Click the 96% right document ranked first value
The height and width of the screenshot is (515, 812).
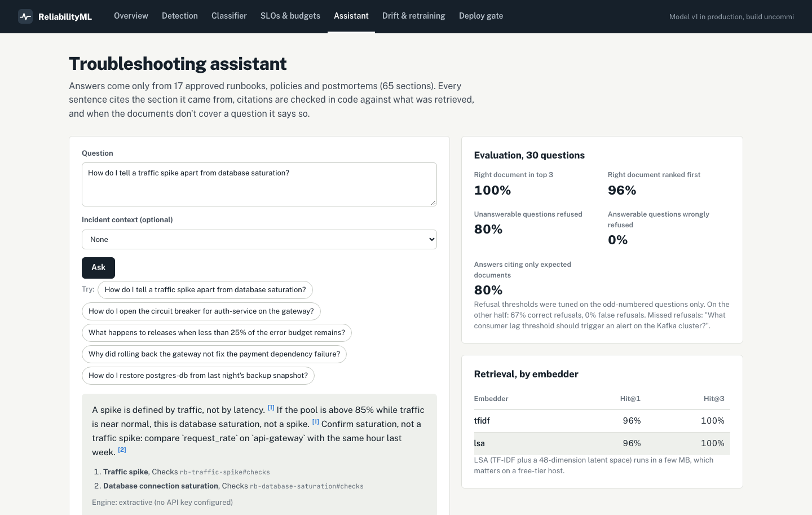[x=622, y=191]
